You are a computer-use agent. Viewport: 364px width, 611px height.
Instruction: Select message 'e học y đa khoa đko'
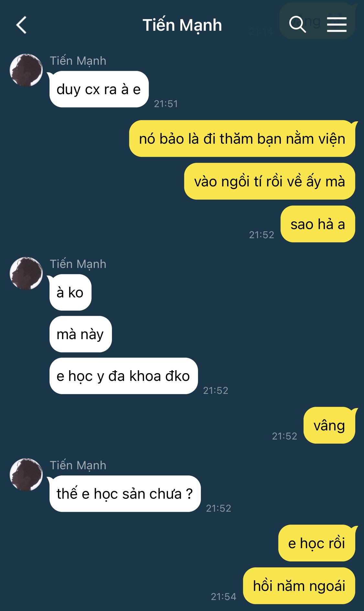[x=123, y=376]
